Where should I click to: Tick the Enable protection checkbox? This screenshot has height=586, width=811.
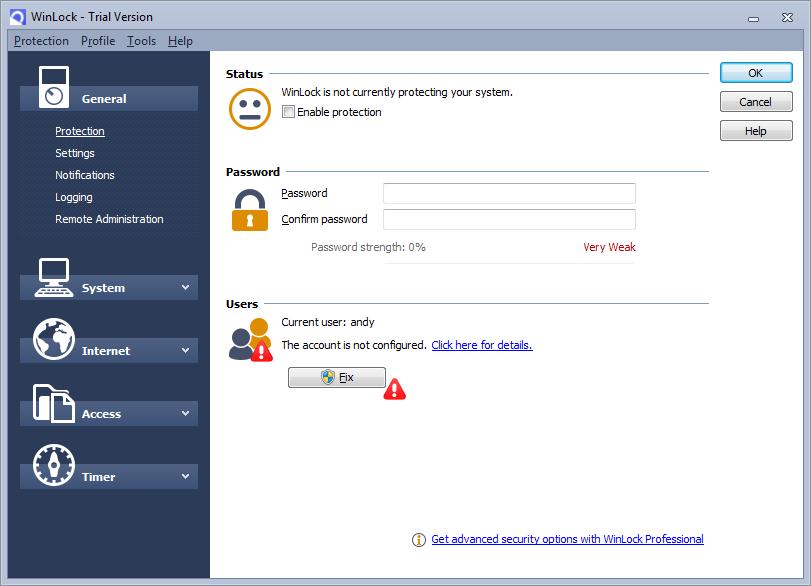click(x=288, y=112)
